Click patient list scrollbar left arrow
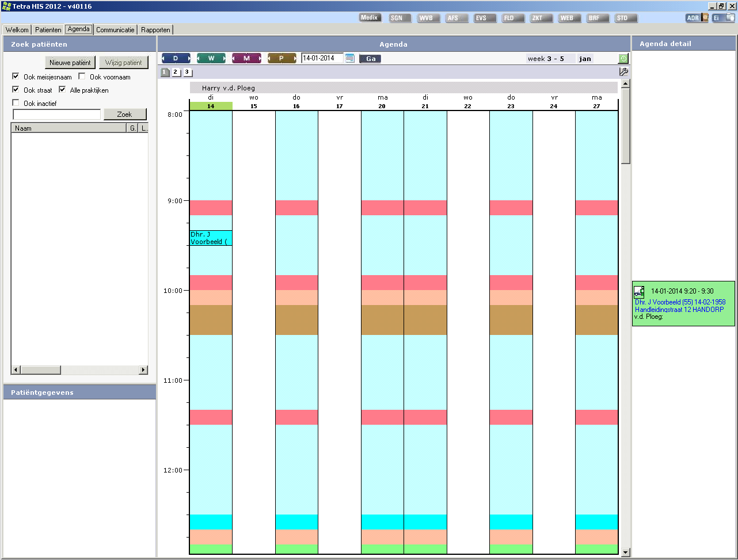 (x=16, y=370)
